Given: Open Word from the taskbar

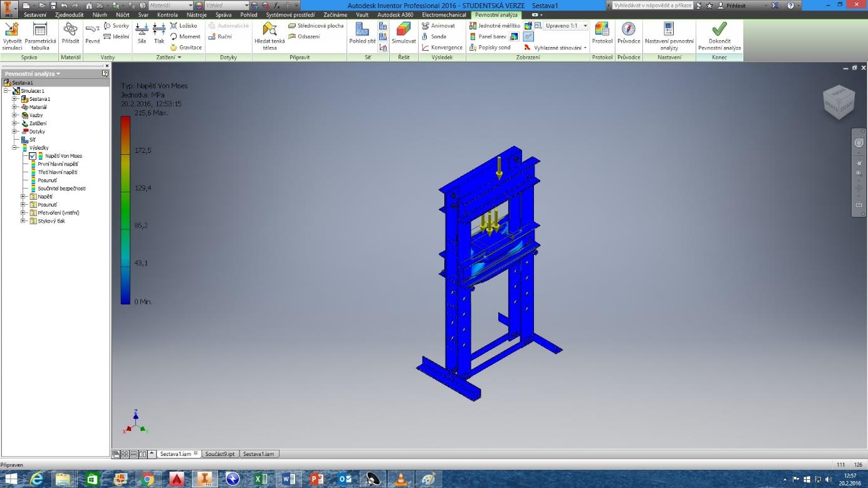Looking at the screenshot, I should (288, 479).
